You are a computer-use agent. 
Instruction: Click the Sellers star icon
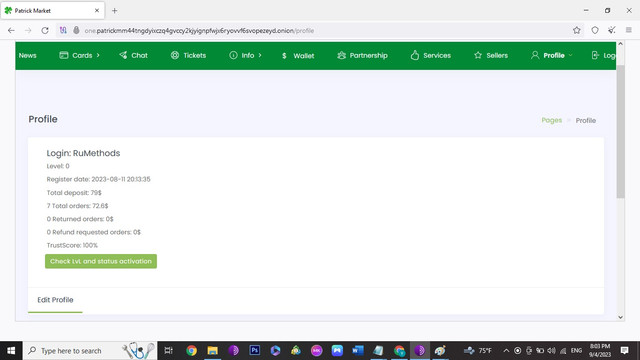point(478,55)
